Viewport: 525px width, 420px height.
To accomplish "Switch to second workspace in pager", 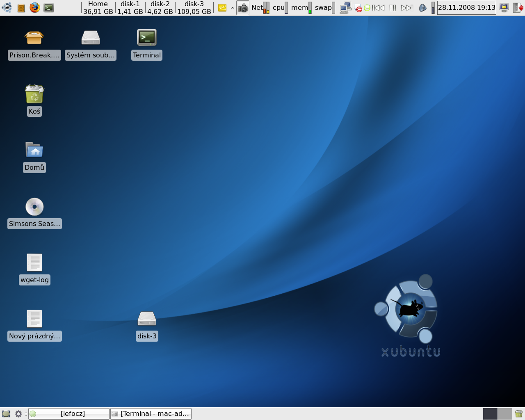I will pos(505,414).
